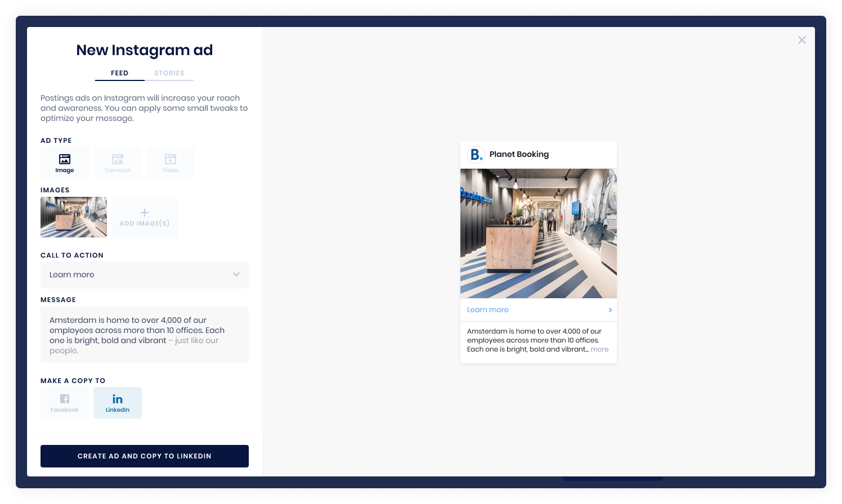Select the Carousel ad type
The width and height of the screenshot is (842, 504).
118,163
